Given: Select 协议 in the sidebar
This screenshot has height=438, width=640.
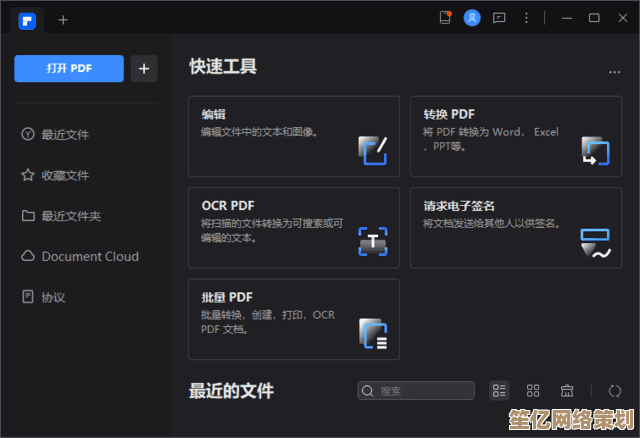Looking at the screenshot, I should pos(52,297).
